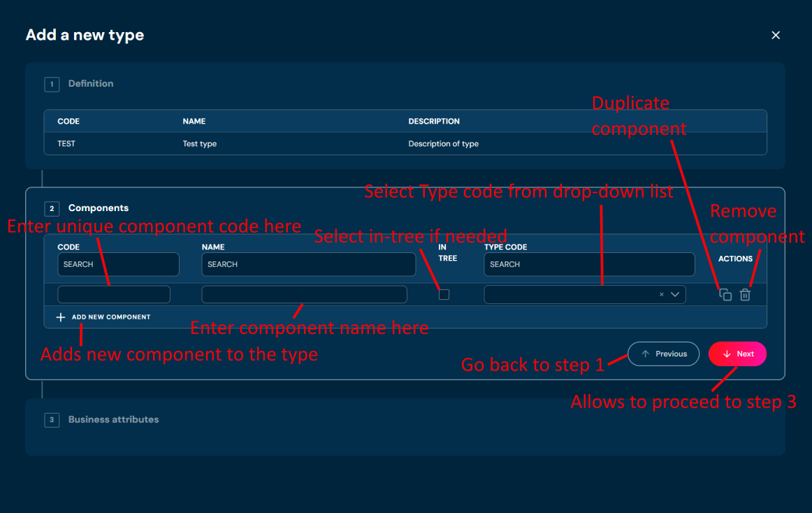Clear the Type code selection with the x
812x513 pixels.
(x=661, y=295)
